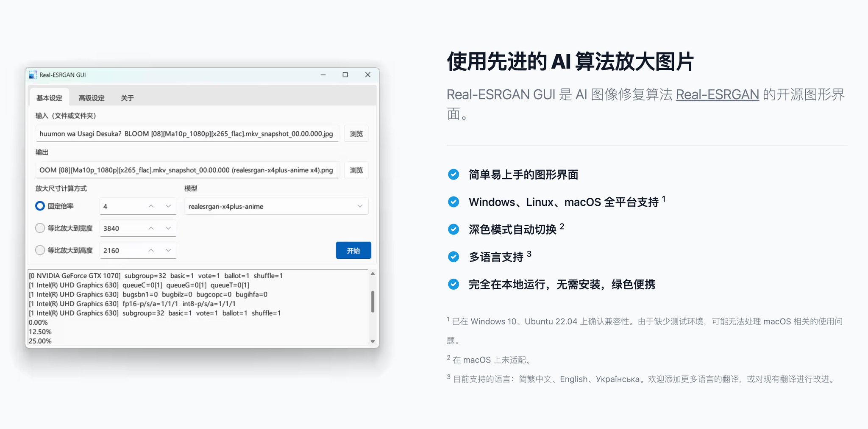Click log line containing bugsbn1=0

tap(148, 294)
